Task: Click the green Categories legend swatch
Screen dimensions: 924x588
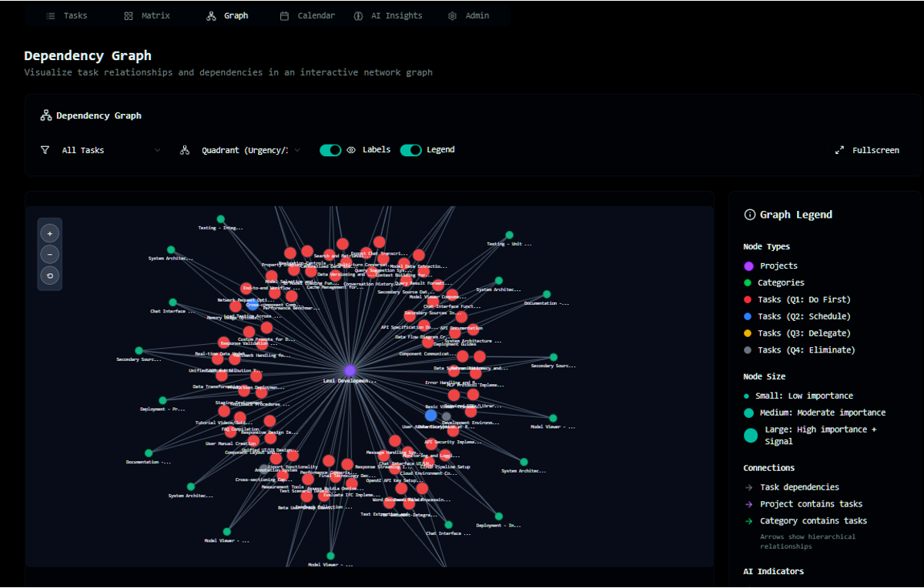Action: point(749,282)
